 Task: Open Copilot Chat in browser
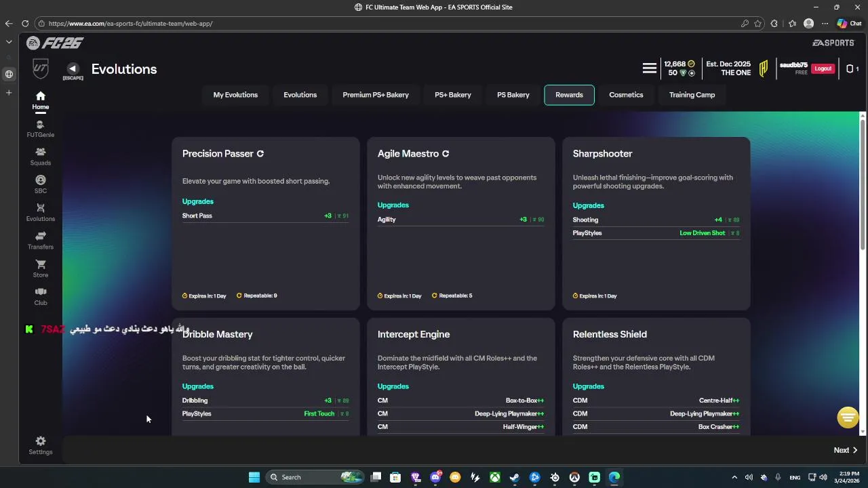point(849,23)
